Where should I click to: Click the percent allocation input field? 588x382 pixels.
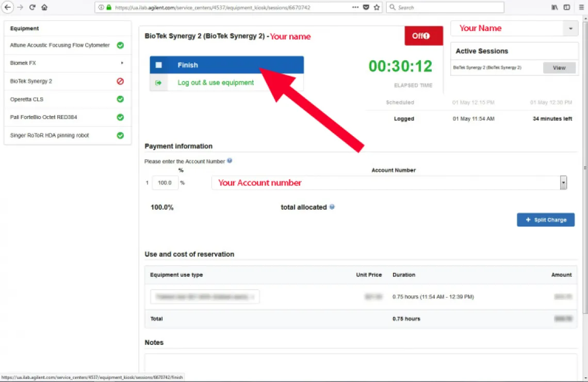165,182
